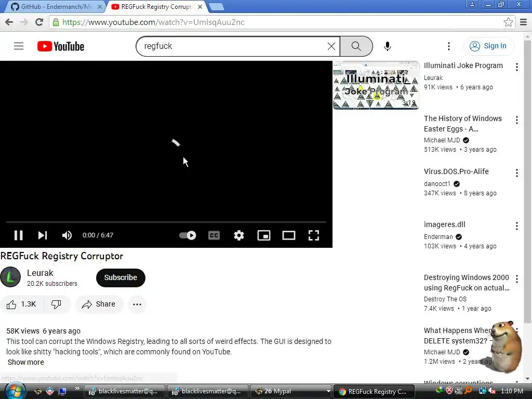Open the Leurak channel name link
Image resolution: width=532 pixels, height=399 pixels.
40,273
